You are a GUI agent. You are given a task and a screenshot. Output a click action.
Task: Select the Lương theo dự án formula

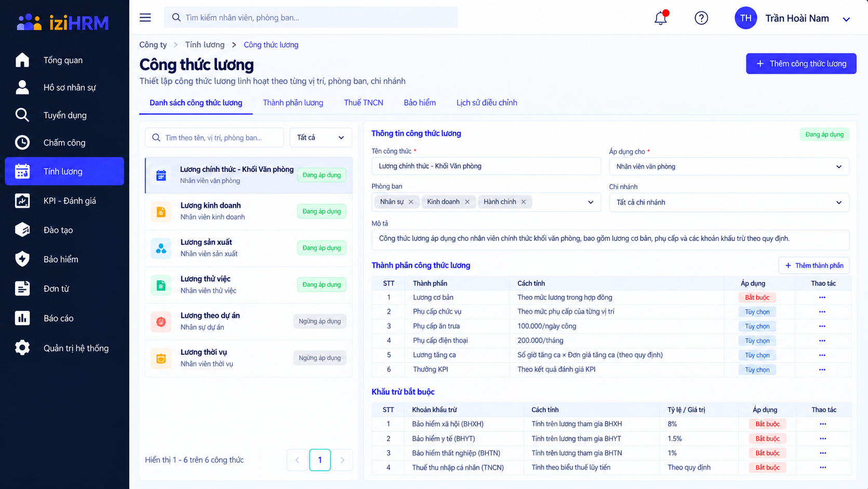[x=248, y=321]
